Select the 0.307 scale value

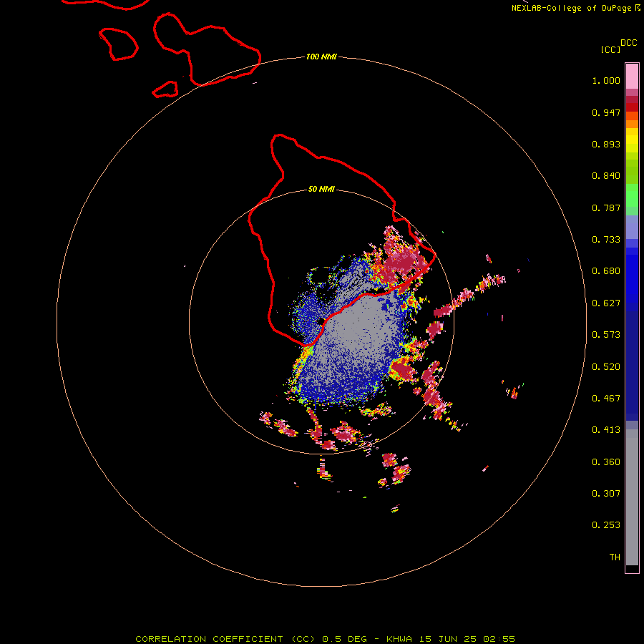pyautogui.click(x=606, y=494)
